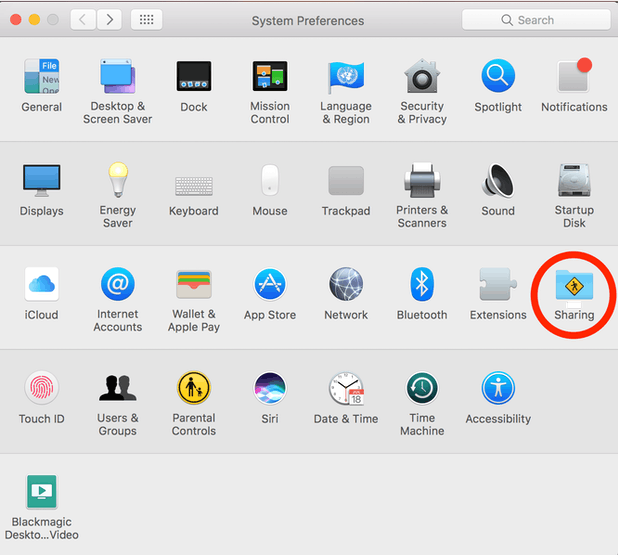Focus the Search field
618x555 pixels.
point(536,20)
